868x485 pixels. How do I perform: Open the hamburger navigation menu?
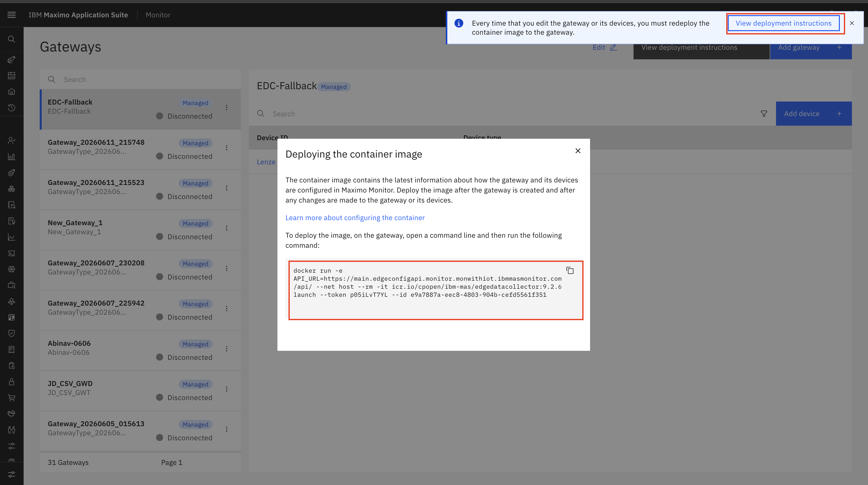pos(12,15)
